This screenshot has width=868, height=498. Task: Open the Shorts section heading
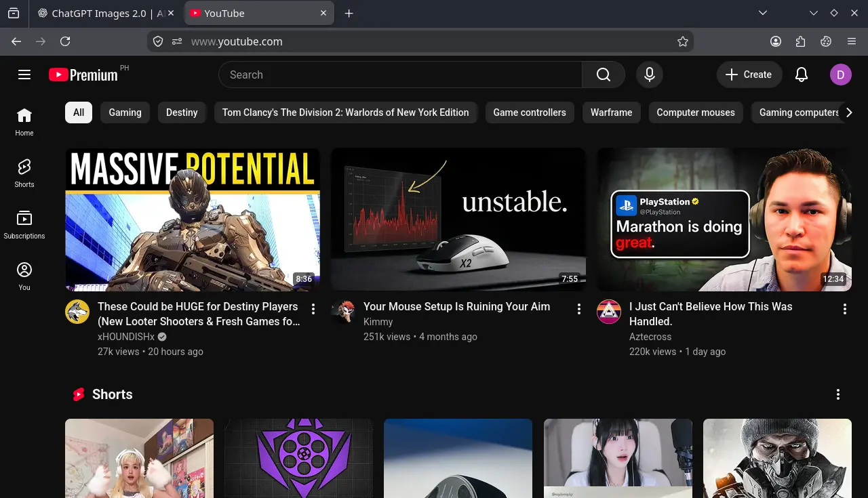pos(112,394)
